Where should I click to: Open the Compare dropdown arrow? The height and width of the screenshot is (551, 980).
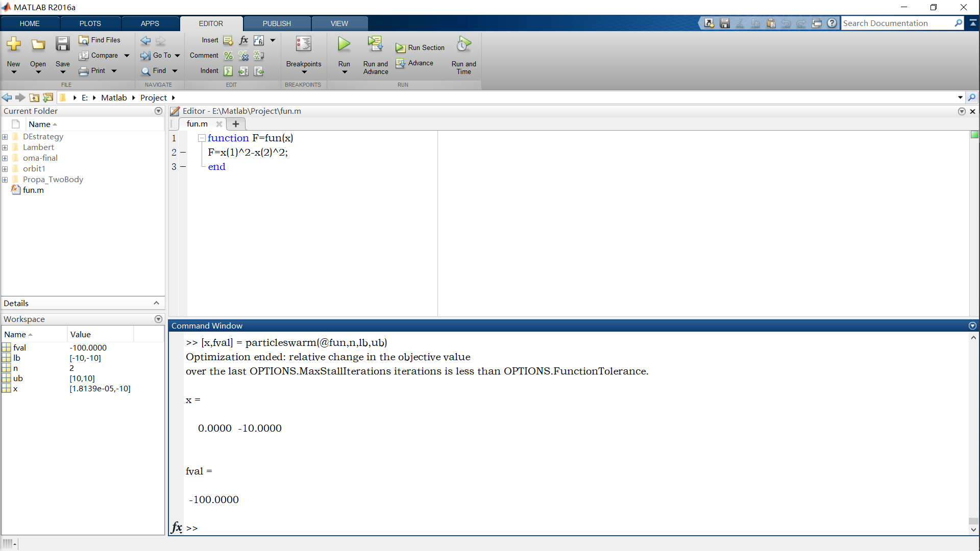pyautogui.click(x=127, y=56)
